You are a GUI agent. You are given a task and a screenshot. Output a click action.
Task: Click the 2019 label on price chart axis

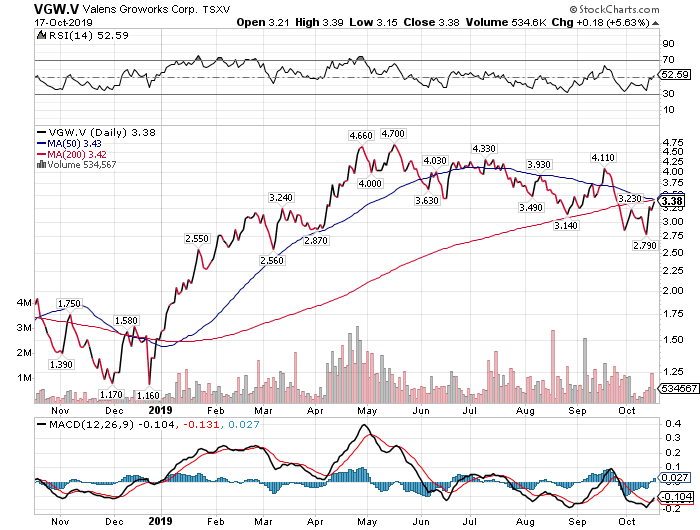(160, 410)
